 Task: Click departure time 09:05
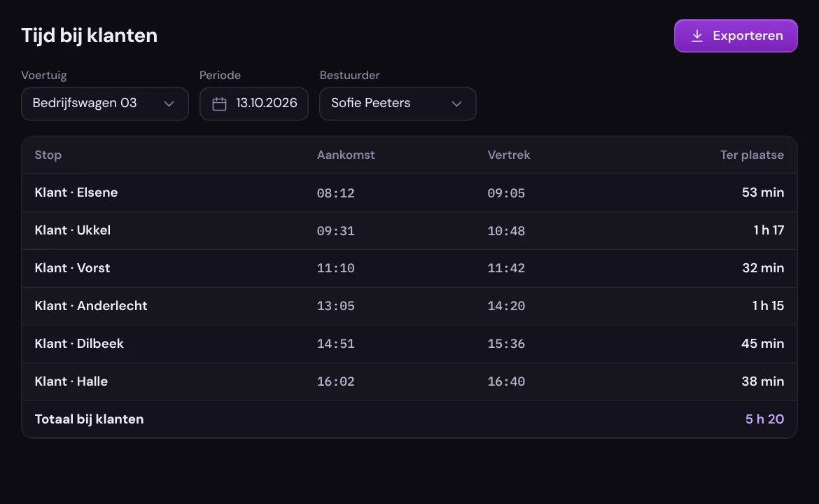506,193
